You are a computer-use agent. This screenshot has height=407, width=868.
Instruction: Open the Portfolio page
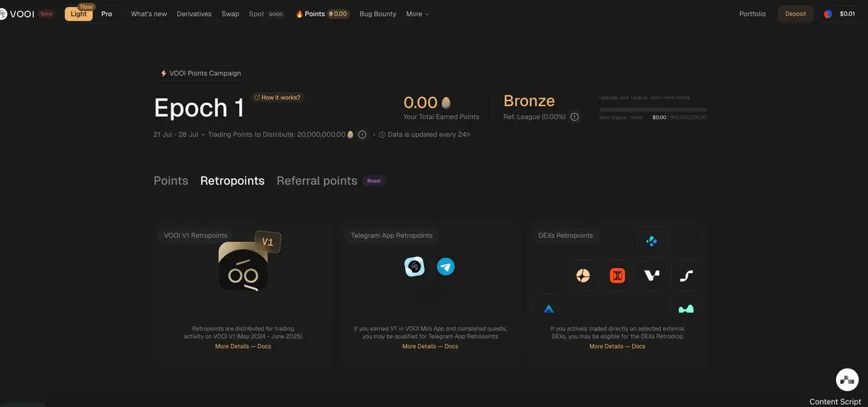[752, 14]
